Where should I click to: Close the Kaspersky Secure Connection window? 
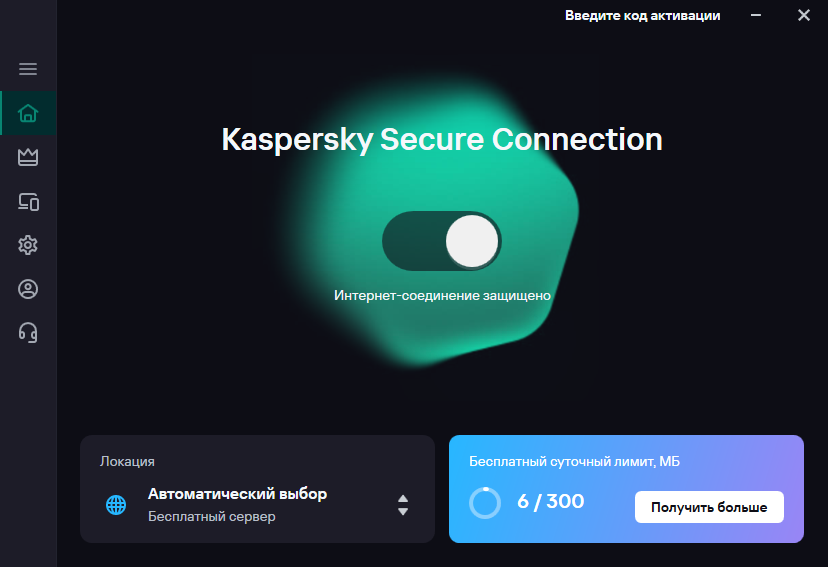point(804,15)
